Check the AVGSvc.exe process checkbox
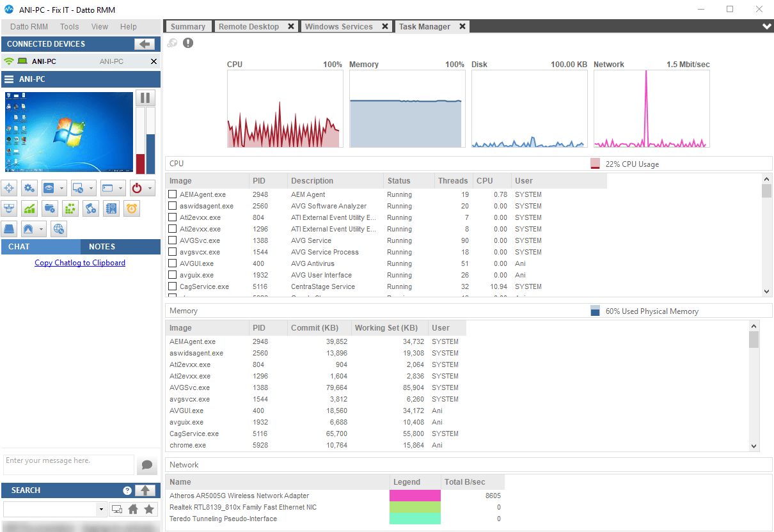 pyautogui.click(x=173, y=240)
